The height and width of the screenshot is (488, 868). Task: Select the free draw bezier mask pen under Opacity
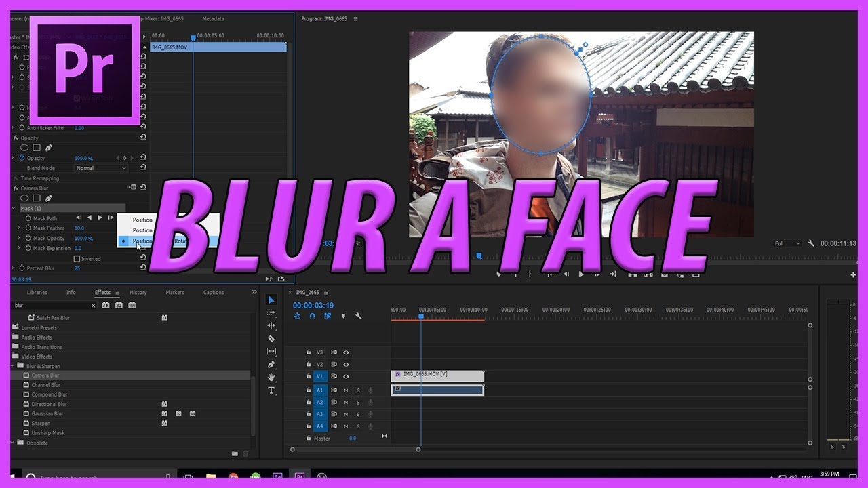[47, 147]
